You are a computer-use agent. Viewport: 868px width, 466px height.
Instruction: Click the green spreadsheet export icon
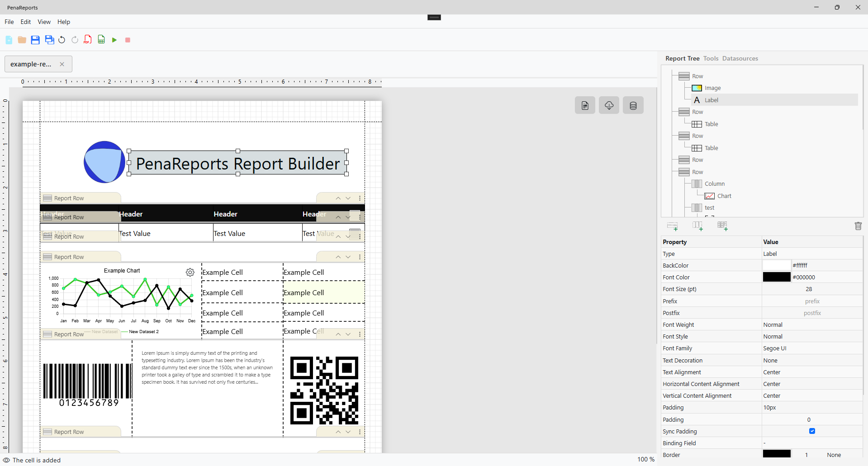(x=101, y=40)
